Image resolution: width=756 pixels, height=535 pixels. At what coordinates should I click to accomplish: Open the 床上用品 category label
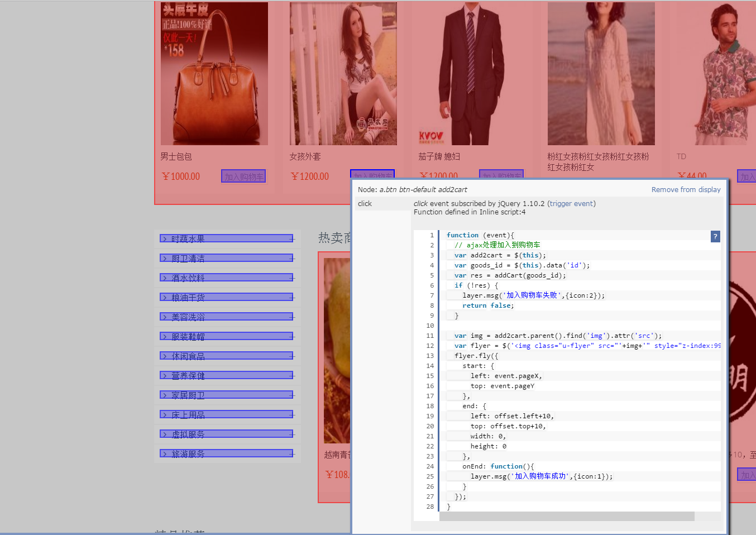[x=188, y=415]
